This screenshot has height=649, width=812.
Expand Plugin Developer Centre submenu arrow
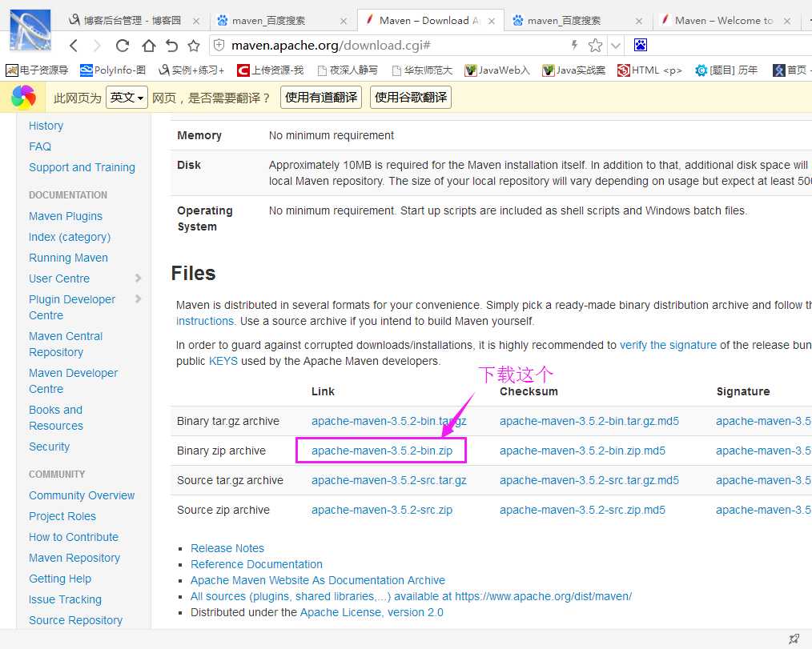(138, 299)
